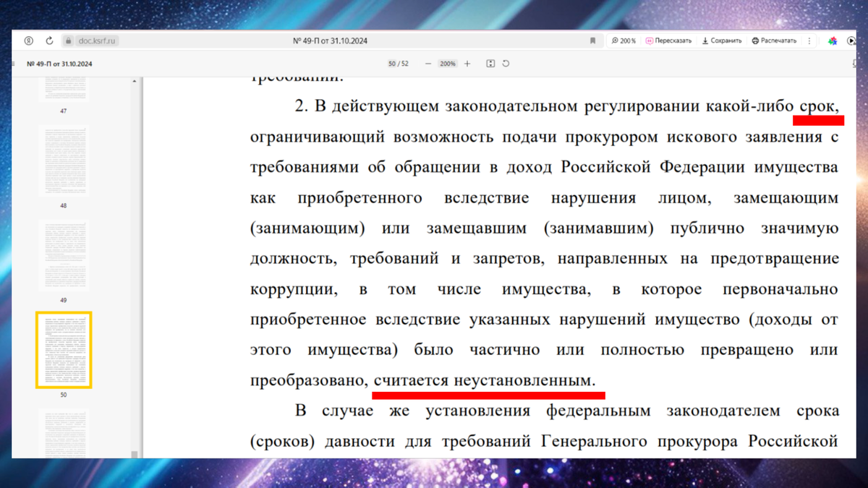The image size is (868, 488).
Task: Bookmark this page with bookmark icon
Action: pos(593,41)
